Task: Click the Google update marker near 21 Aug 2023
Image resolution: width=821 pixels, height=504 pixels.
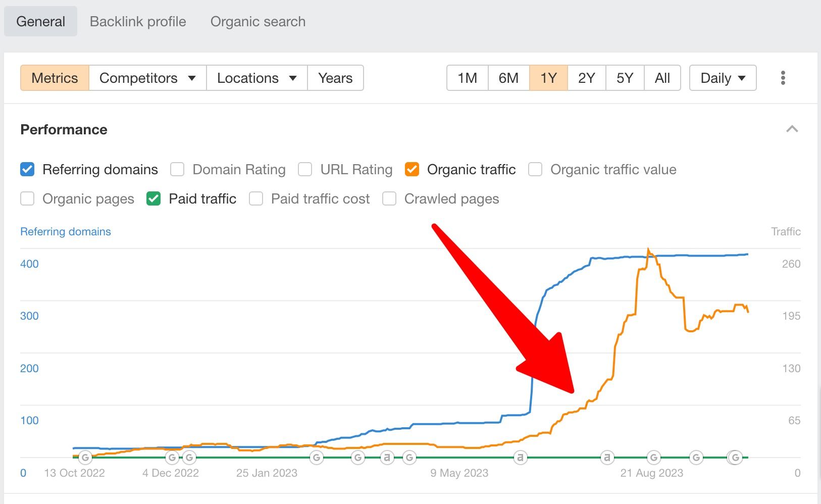Action: pos(654,458)
